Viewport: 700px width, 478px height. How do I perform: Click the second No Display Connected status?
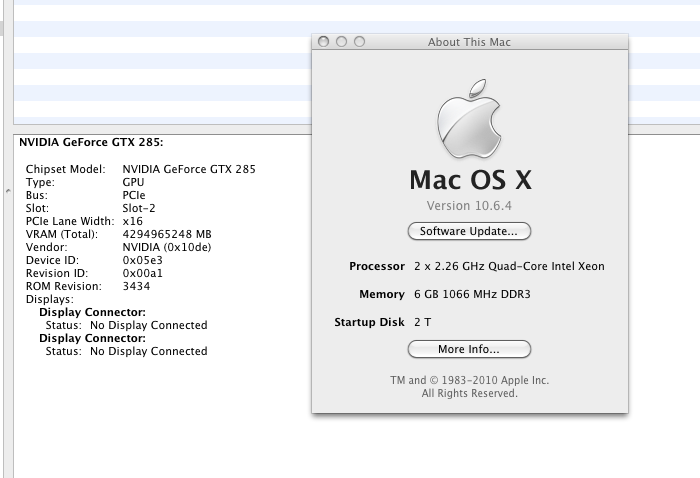pos(149,351)
